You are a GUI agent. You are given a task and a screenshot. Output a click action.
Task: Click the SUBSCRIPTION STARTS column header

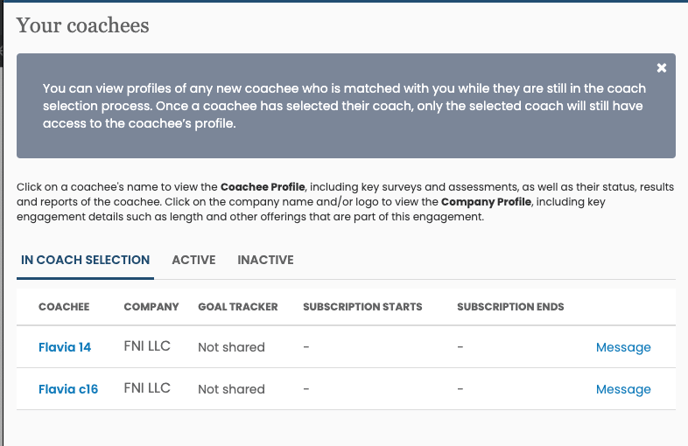pos(362,307)
